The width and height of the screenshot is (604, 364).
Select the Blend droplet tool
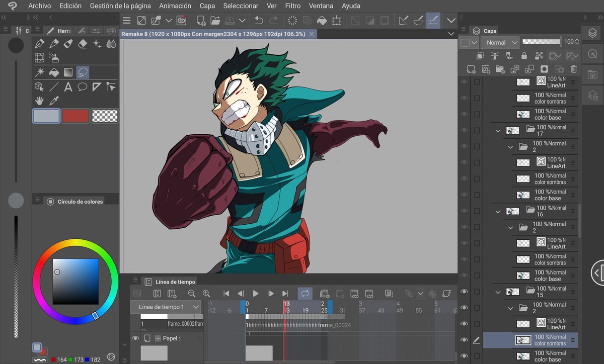(x=112, y=44)
